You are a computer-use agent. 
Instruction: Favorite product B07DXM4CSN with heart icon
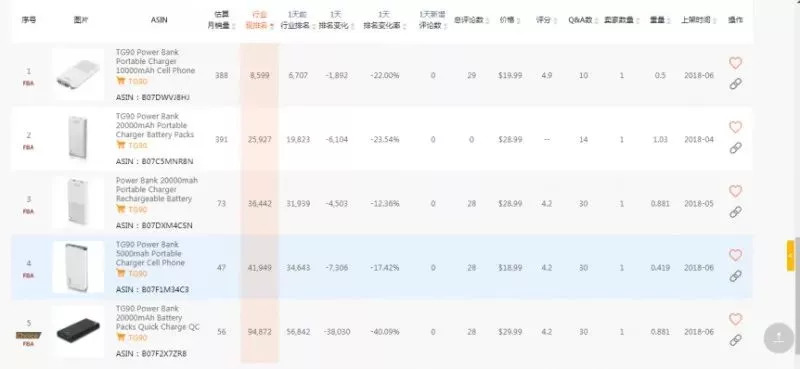pos(735,191)
